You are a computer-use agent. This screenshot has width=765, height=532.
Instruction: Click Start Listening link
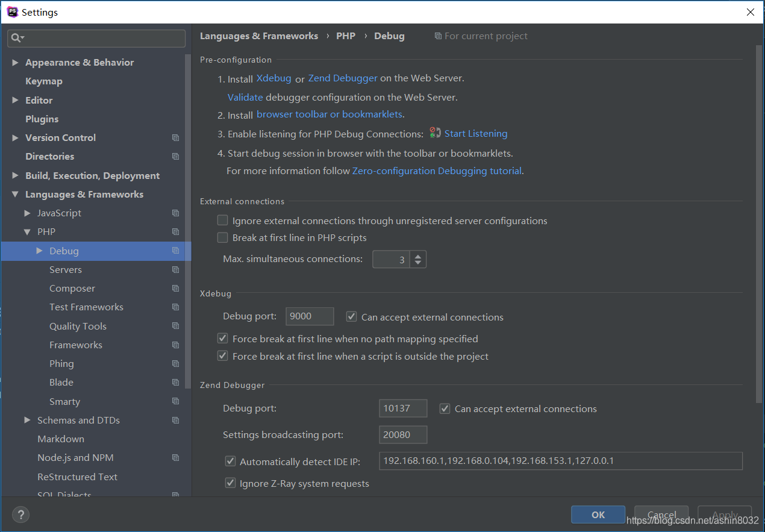coord(476,134)
